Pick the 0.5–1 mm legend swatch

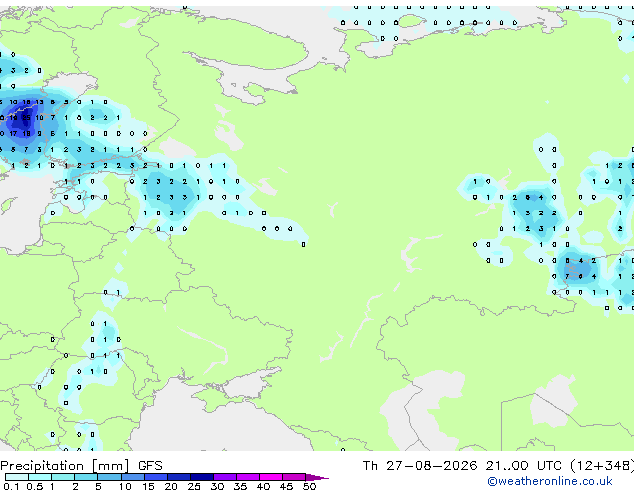(40, 477)
